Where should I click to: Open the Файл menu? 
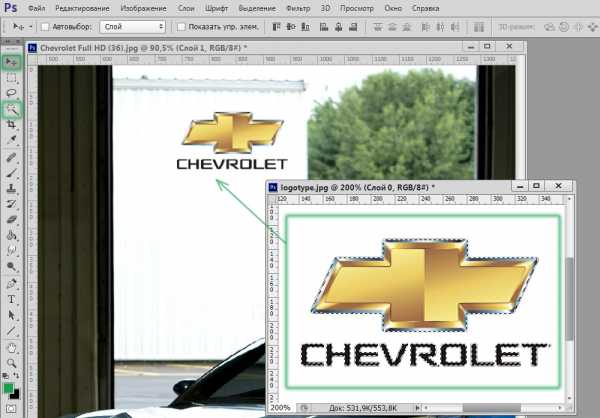pyautogui.click(x=42, y=8)
